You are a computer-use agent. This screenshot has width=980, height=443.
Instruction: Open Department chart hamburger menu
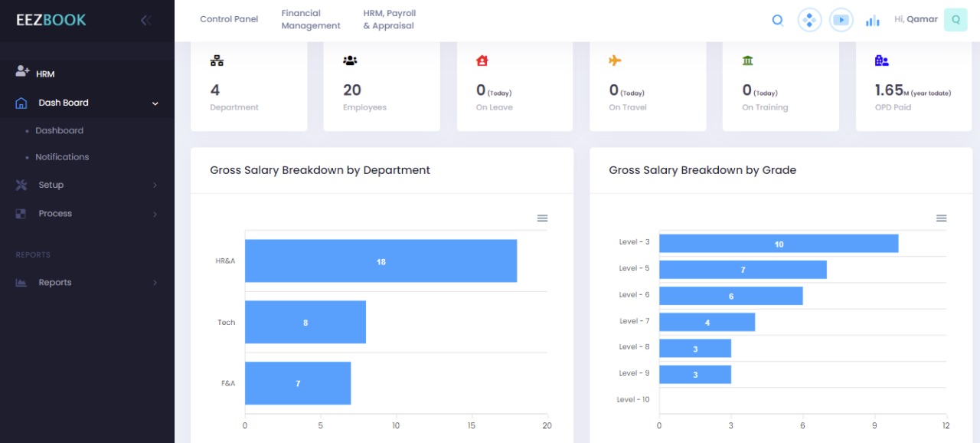[x=542, y=218]
